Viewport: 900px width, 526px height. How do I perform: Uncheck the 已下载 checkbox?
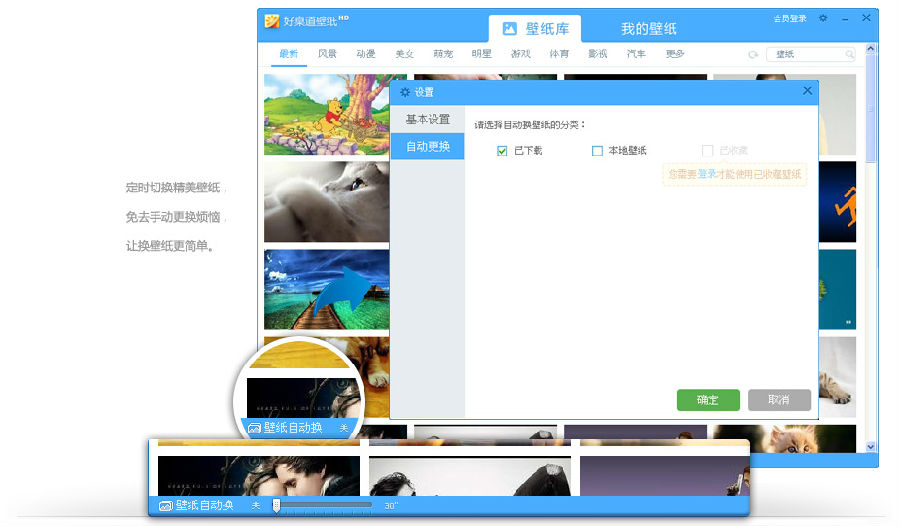click(502, 151)
